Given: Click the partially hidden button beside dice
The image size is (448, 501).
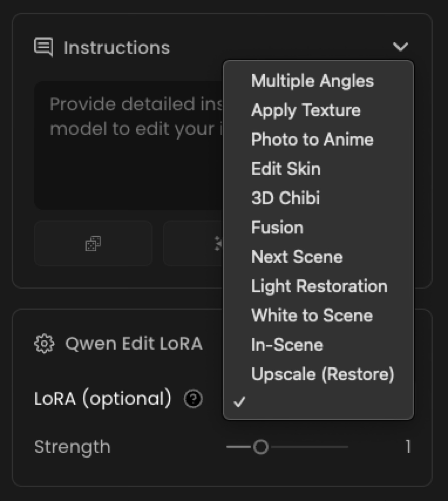Looking at the screenshot, I should coord(193,243).
